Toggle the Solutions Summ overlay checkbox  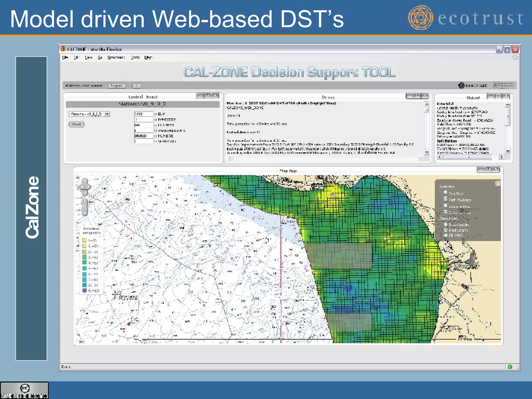(x=445, y=212)
